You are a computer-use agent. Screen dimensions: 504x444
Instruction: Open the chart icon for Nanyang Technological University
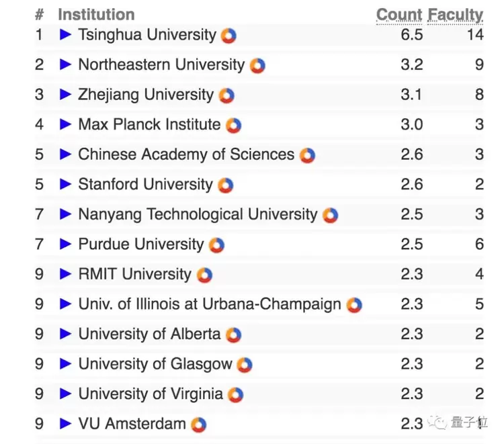click(x=330, y=215)
